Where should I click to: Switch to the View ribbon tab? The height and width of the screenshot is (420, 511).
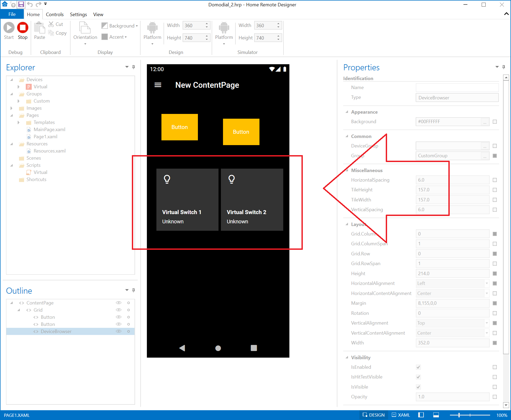tap(98, 14)
